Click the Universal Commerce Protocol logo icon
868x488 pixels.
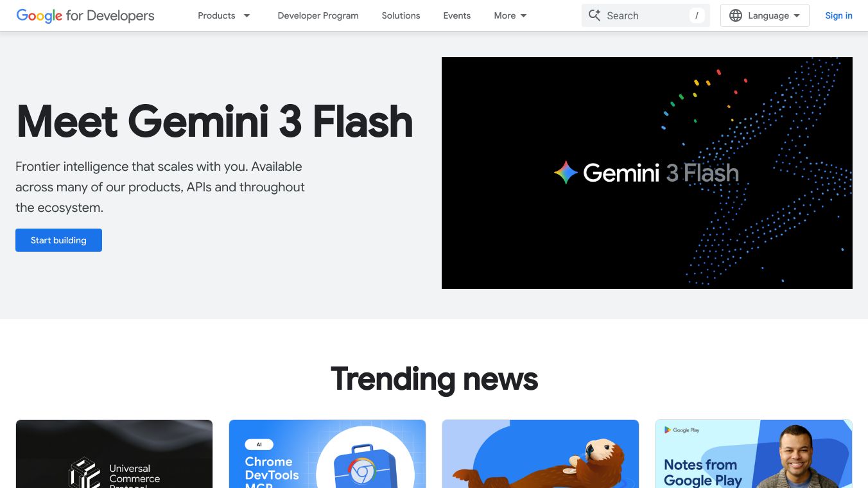point(85,473)
